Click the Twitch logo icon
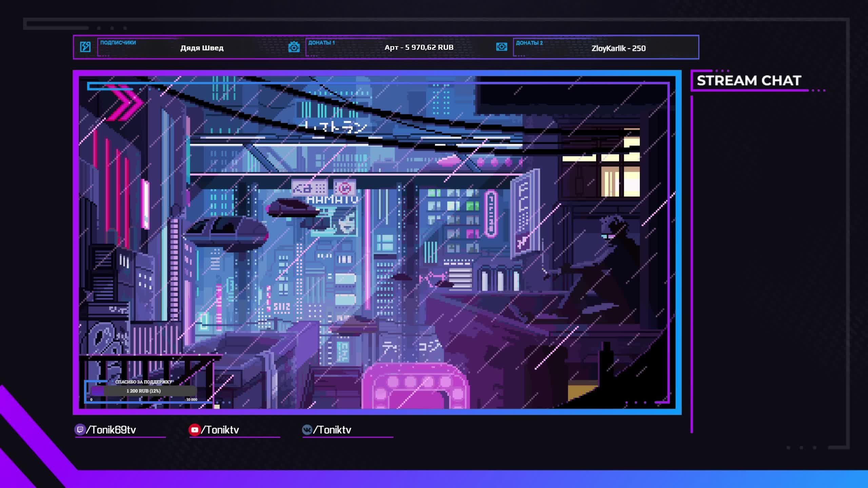This screenshot has height=488, width=868. click(x=80, y=430)
